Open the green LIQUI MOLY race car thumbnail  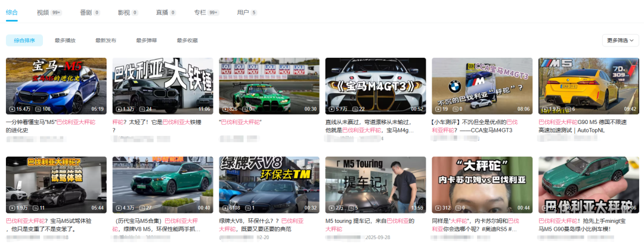pos(269,86)
